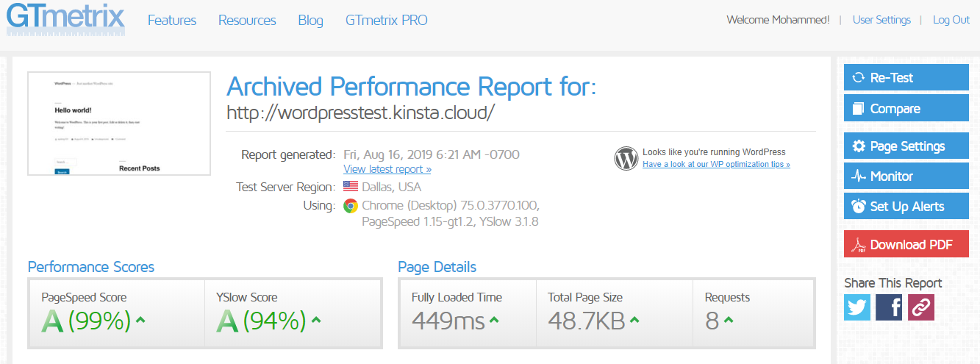Go to the Blog page
Image resolution: width=980 pixels, height=364 pixels.
tap(311, 20)
